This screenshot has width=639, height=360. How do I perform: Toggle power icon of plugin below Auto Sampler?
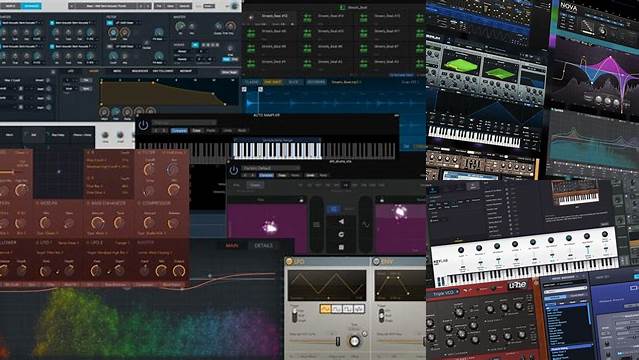(234, 170)
